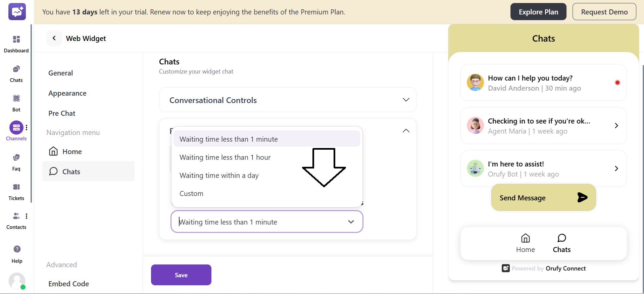
Task: Select the Chats icon in the sidebar
Action: pos(16,73)
